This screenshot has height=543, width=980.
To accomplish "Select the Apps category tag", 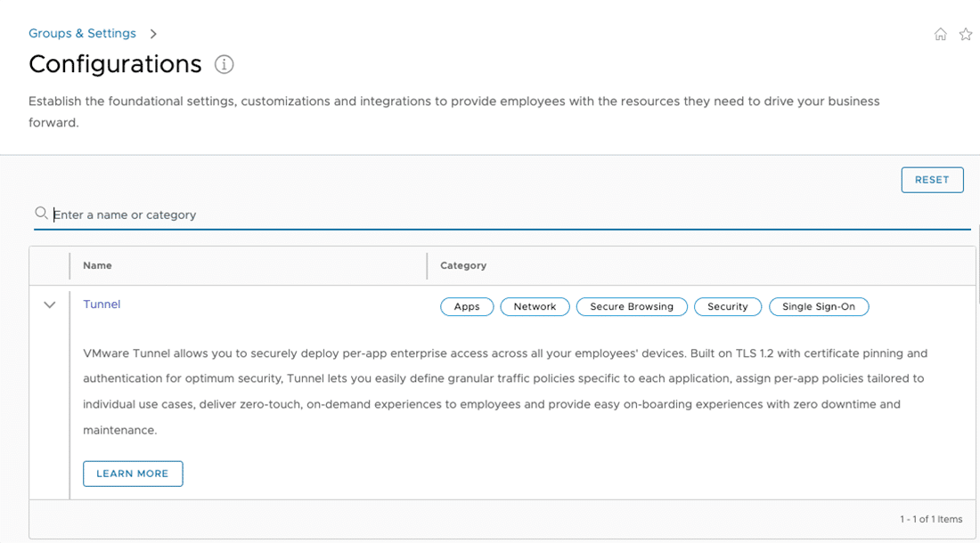I will pyautogui.click(x=467, y=306).
